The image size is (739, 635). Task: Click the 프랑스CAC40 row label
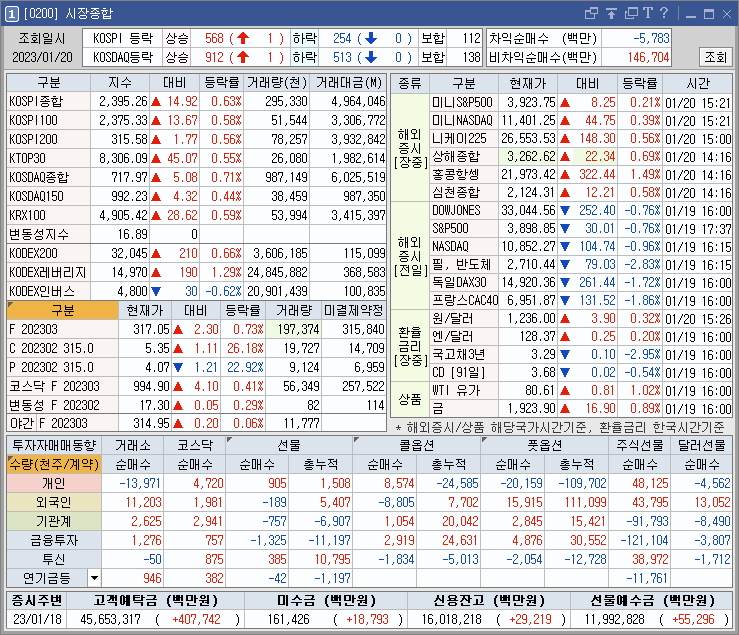pos(464,300)
